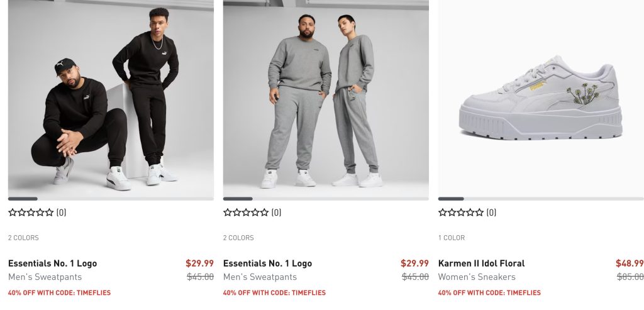Open the black Essentials sweatpants product image
Screen dimensions: 644x310
pyautogui.click(x=111, y=97)
